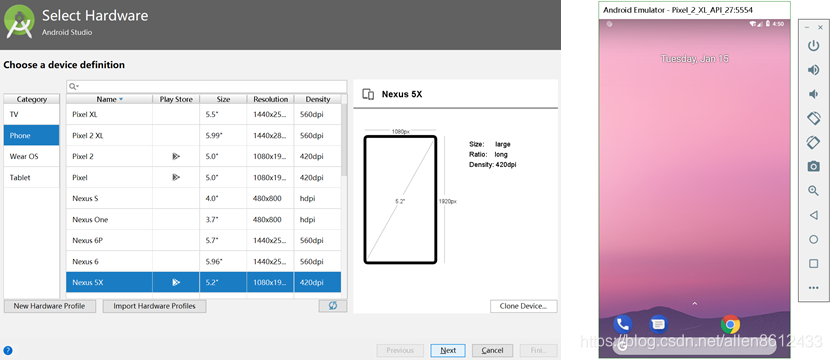This screenshot has width=832, height=360.
Task: Rotate emulator right using lower rotate icon
Action: 813,142
